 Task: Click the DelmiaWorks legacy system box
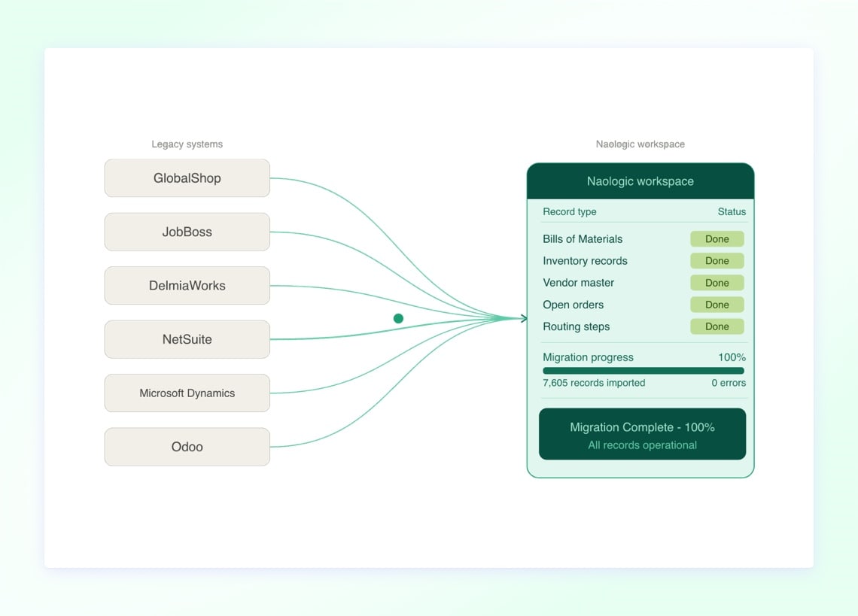[187, 286]
